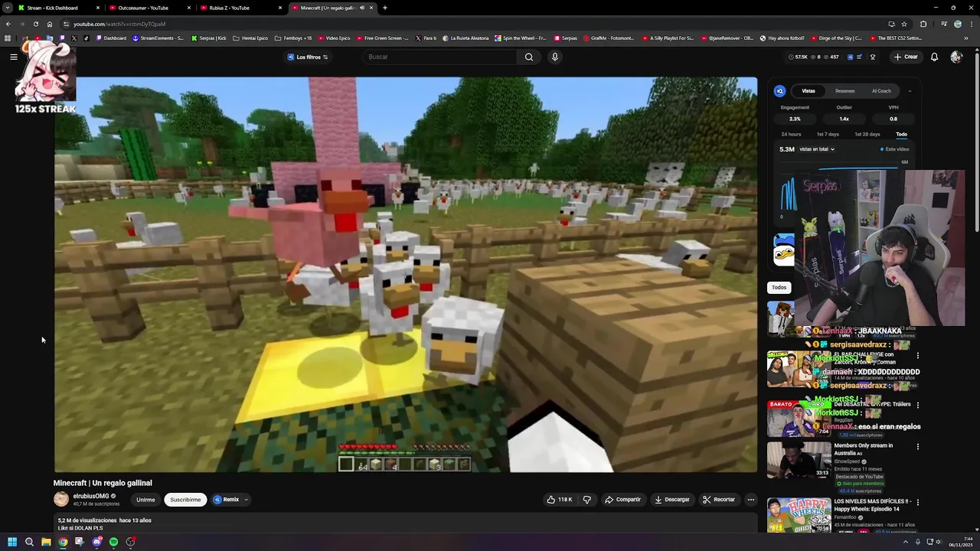980x551 pixels.
Task: Click the vidIQ logo in stats panel
Action: click(779, 91)
